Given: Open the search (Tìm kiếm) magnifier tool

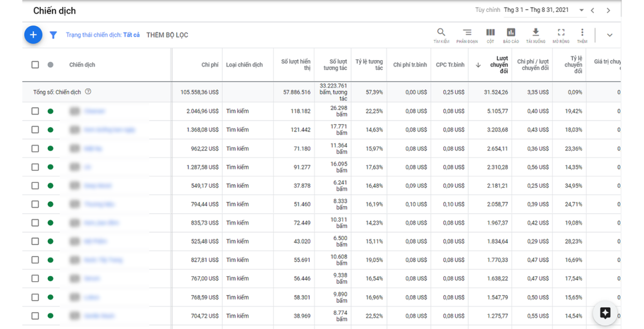Looking at the screenshot, I should pyautogui.click(x=441, y=33).
